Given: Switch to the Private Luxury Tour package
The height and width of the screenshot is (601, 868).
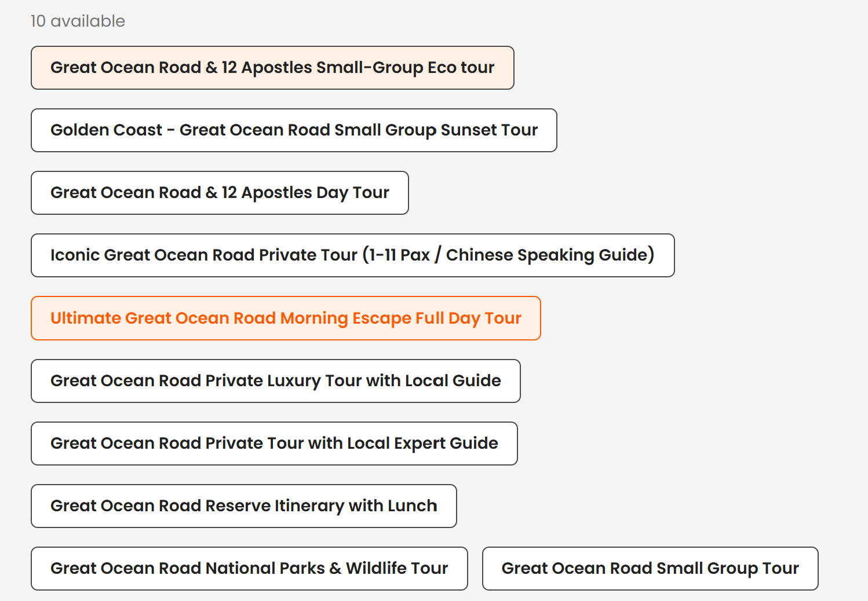Looking at the screenshot, I should click(x=276, y=381).
